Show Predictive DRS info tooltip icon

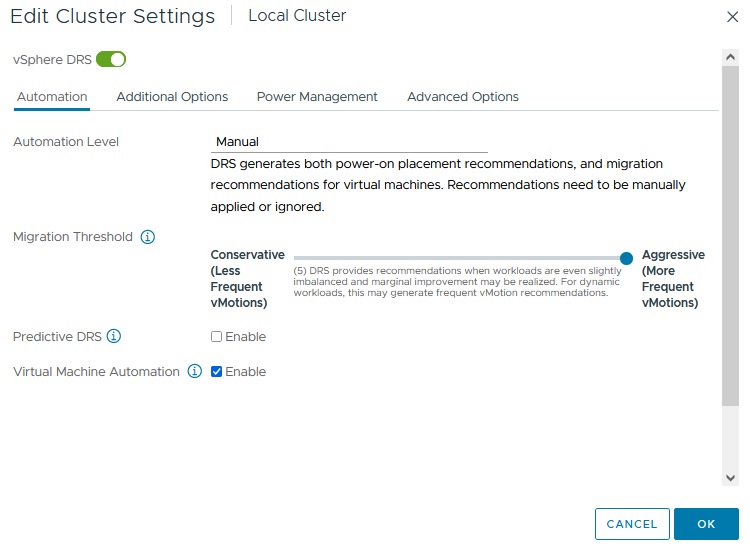pos(114,336)
